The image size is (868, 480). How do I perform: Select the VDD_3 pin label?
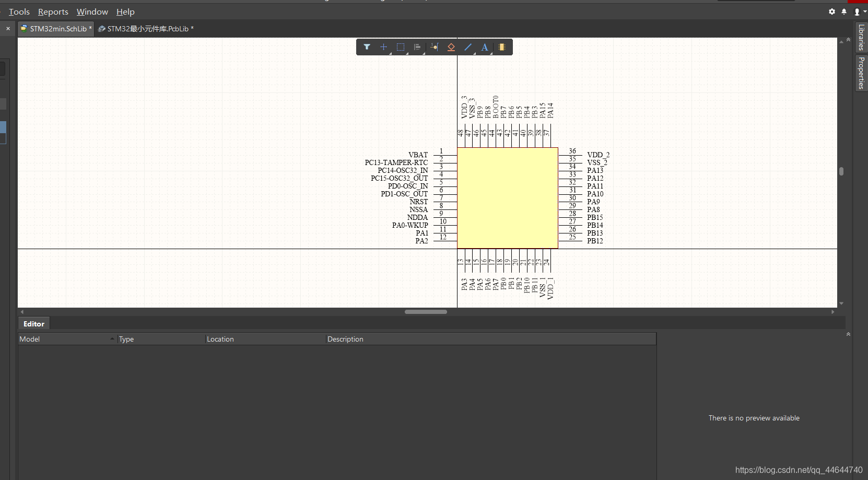coord(464,107)
